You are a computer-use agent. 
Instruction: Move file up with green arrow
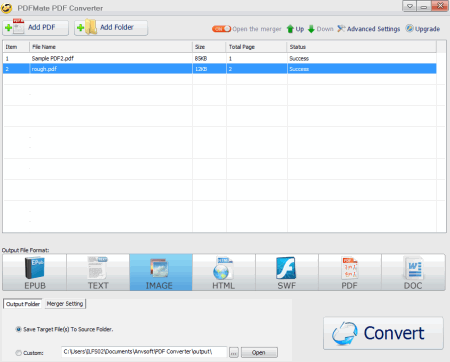point(295,29)
